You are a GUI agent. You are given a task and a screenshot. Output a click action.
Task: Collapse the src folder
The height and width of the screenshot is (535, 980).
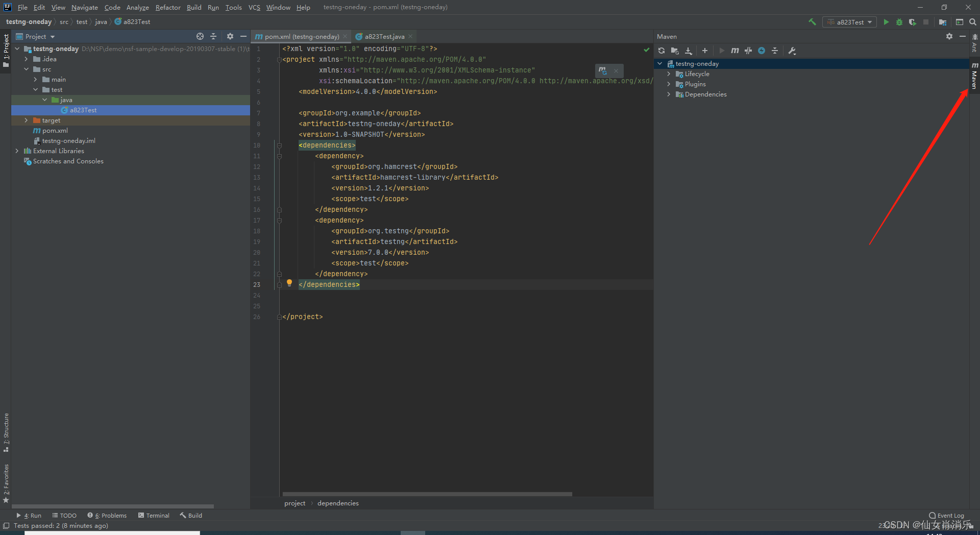[x=26, y=69]
